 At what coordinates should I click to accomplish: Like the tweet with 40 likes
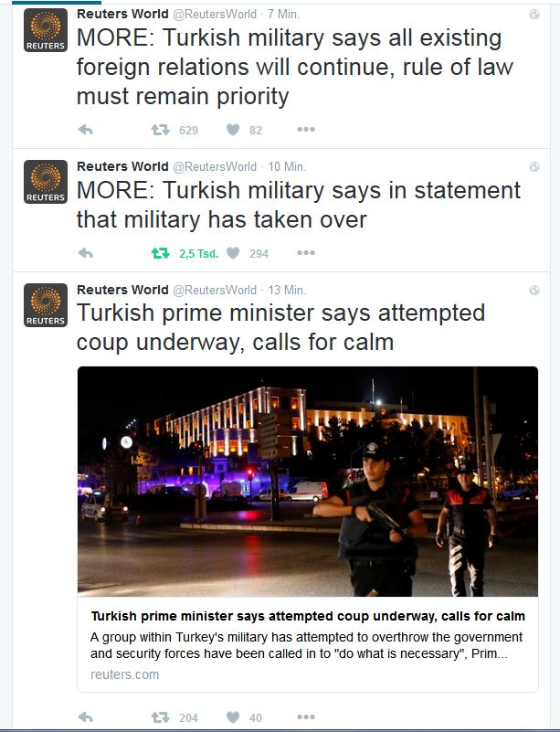click(233, 717)
